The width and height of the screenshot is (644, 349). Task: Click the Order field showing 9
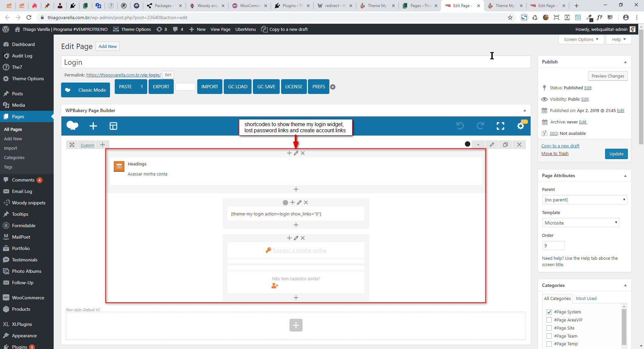pyautogui.click(x=553, y=246)
